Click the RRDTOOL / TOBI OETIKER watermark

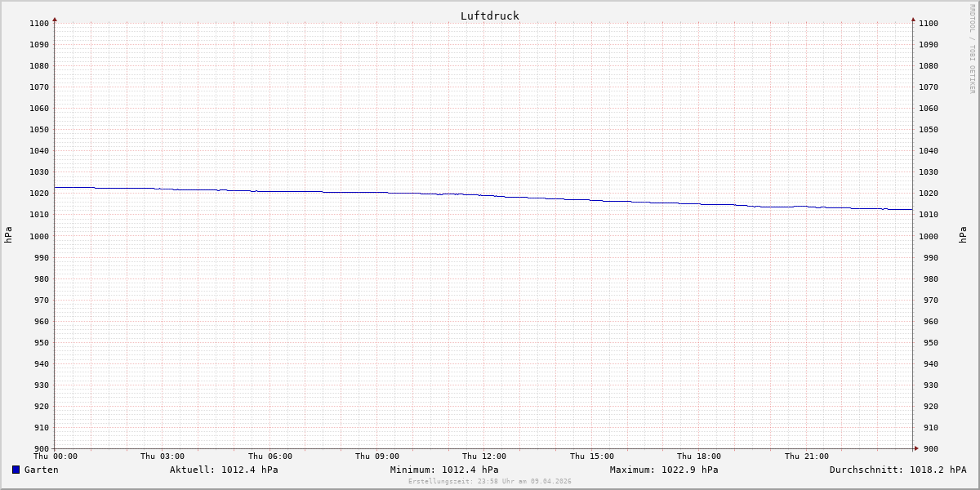point(972,49)
